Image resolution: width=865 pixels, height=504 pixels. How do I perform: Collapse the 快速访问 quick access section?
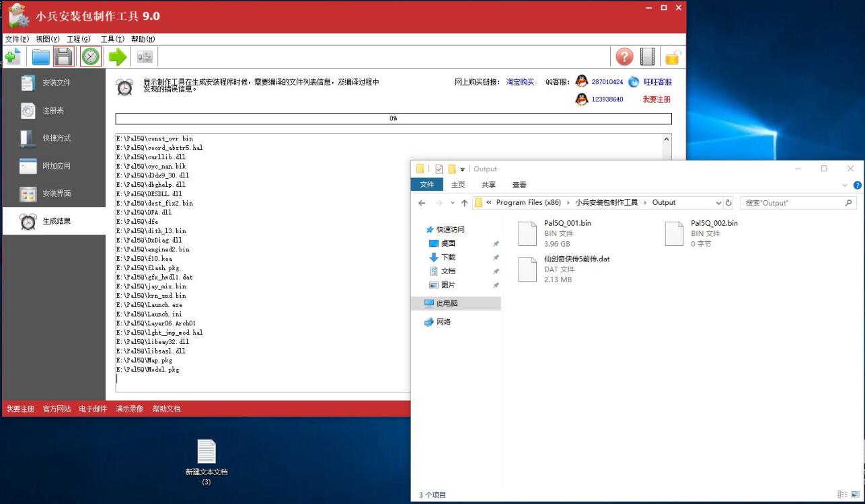[x=418, y=229]
